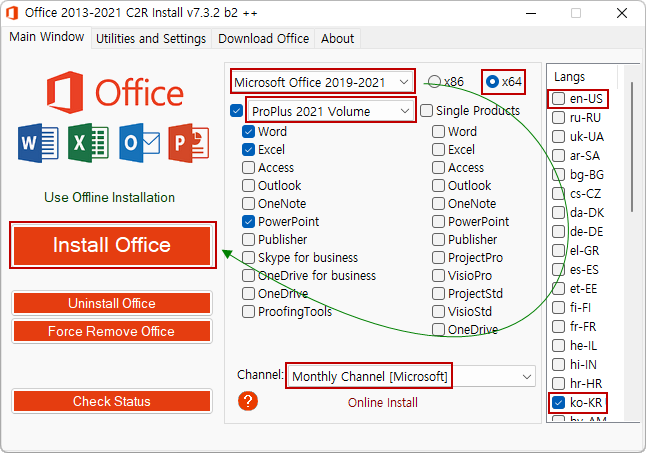Open the ProPlus 2021 Volume edition dropdown
646x453 pixels.
pyautogui.click(x=331, y=111)
